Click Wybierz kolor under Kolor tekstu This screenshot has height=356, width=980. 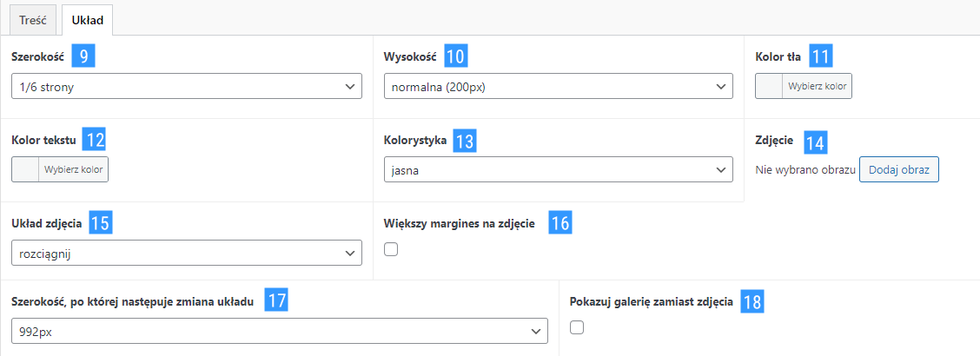pyautogui.click(x=74, y=169)
